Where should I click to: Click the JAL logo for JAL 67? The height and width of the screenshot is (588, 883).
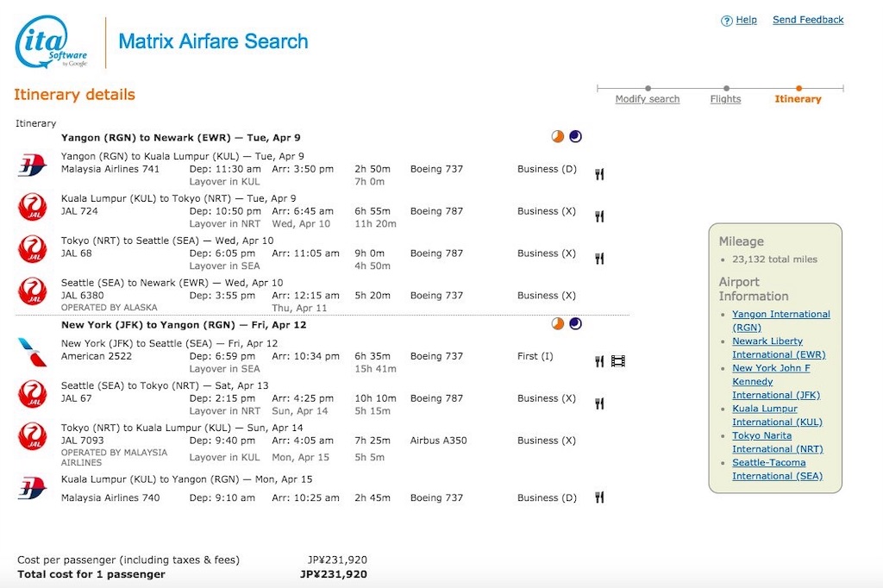[32, 394]
